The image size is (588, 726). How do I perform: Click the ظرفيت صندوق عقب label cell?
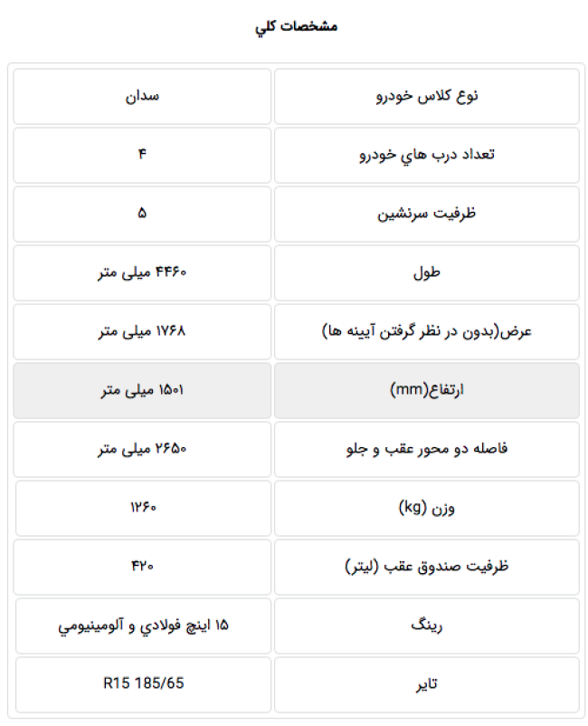tap(426, 567)
